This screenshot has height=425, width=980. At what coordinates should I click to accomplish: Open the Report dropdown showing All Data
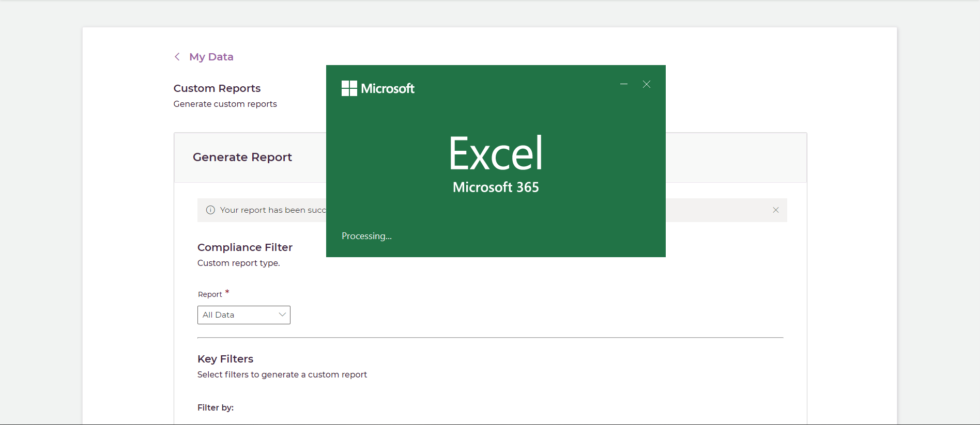click(244, 315)
